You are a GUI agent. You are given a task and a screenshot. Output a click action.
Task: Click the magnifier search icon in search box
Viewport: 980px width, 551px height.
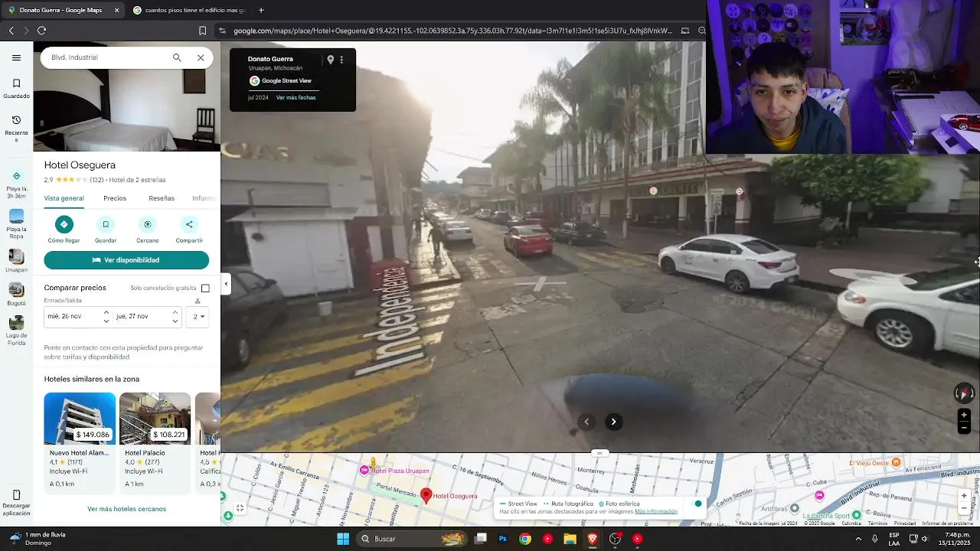click(x=177, y=57)
